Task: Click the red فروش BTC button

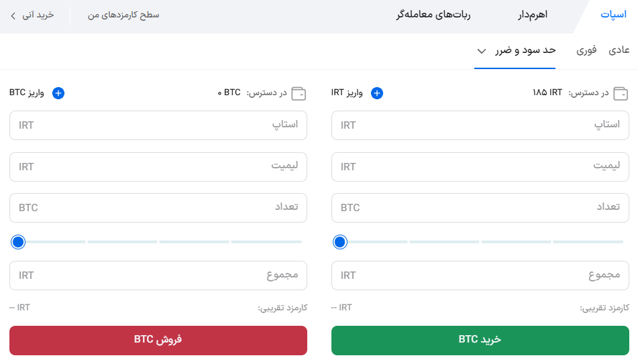Action: pyautogui.click(x=158, y=340)
